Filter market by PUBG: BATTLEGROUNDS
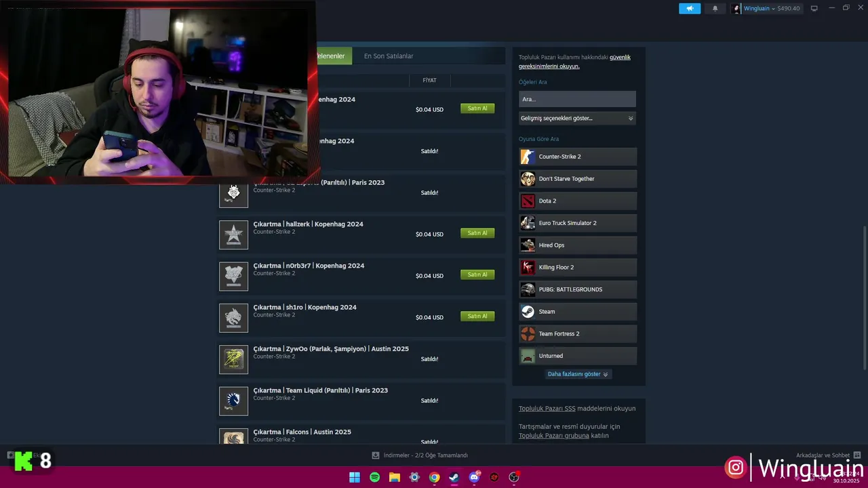Image resolution: width=868 pixels, height=488 pixels. click(x=578, y=289)
